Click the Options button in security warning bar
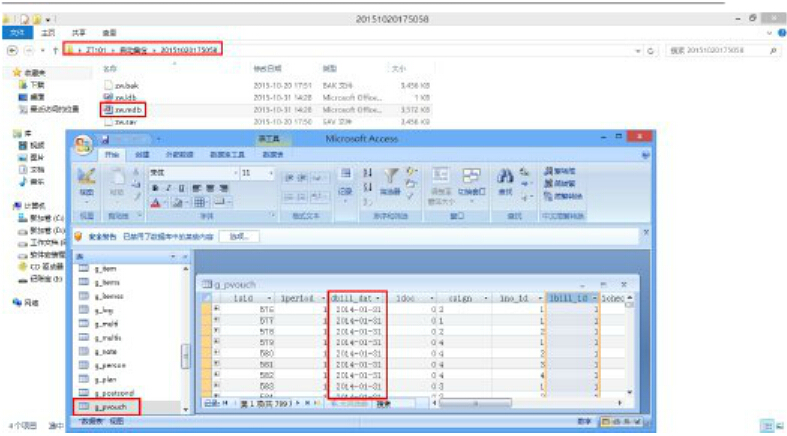 coord(239,236)
